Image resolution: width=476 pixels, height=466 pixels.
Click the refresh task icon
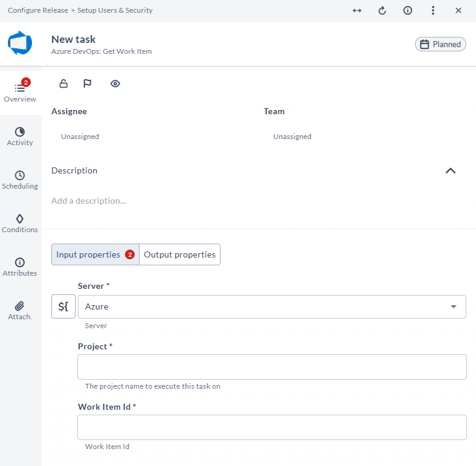(382, 11)
